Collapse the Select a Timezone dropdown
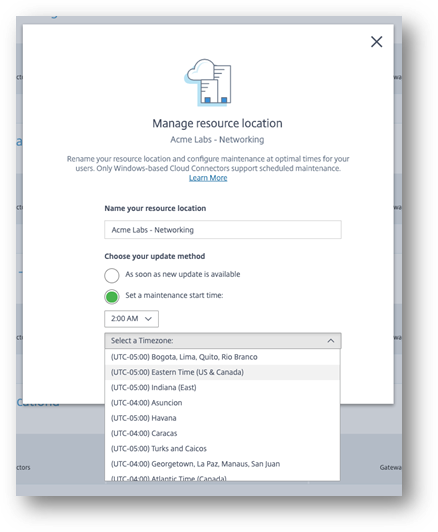438x532 pixels. click(x=223, y=341)
